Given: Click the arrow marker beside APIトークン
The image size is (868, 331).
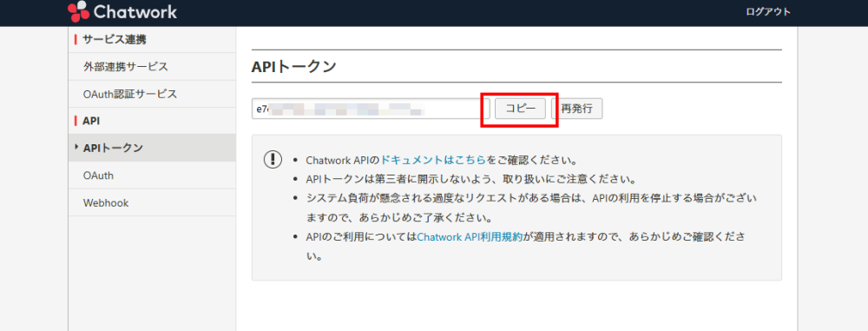Looking at the screenshot, I should (76, 147).
